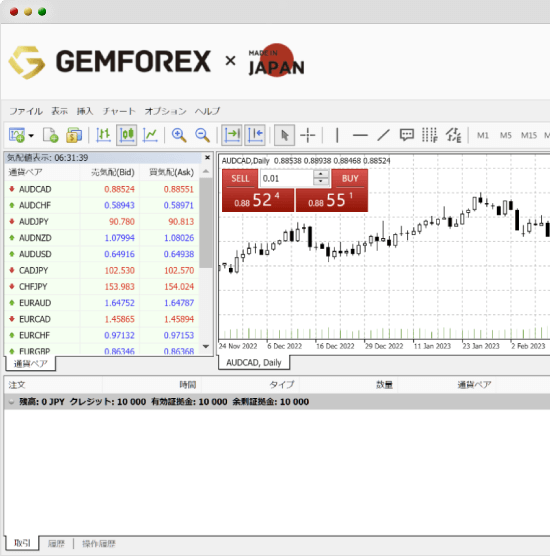The height and width of the screenshot is (556, 550).
Task: Click the new chart icon
Action: [x=17, y=135]
